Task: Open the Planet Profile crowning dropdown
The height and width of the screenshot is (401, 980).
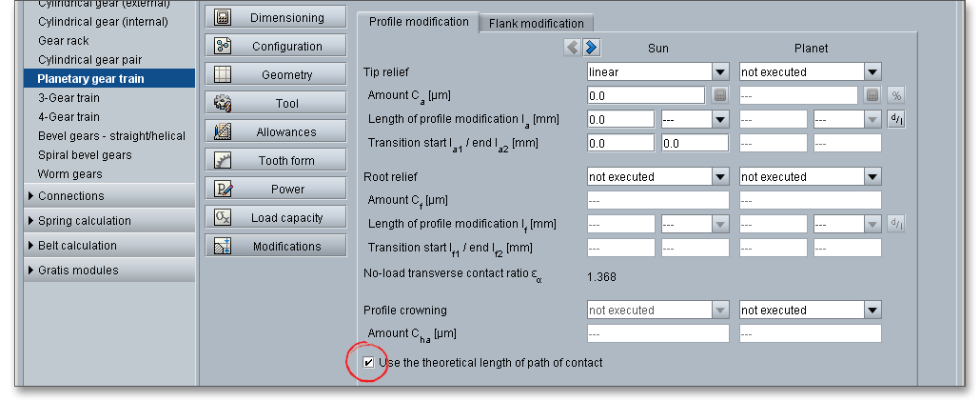Action: click(872, 311)
